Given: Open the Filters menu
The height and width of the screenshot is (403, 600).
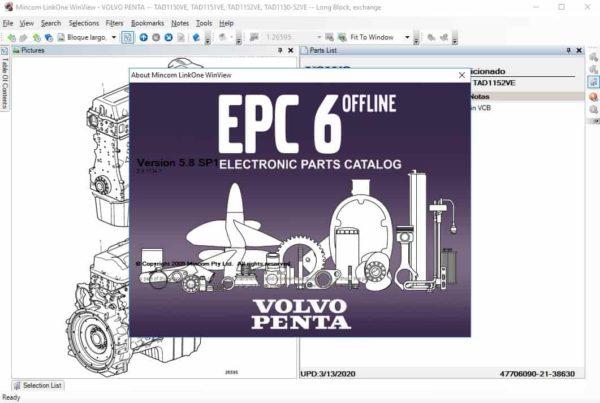Looking at the screenshot, I should click(x=114, y=23).
